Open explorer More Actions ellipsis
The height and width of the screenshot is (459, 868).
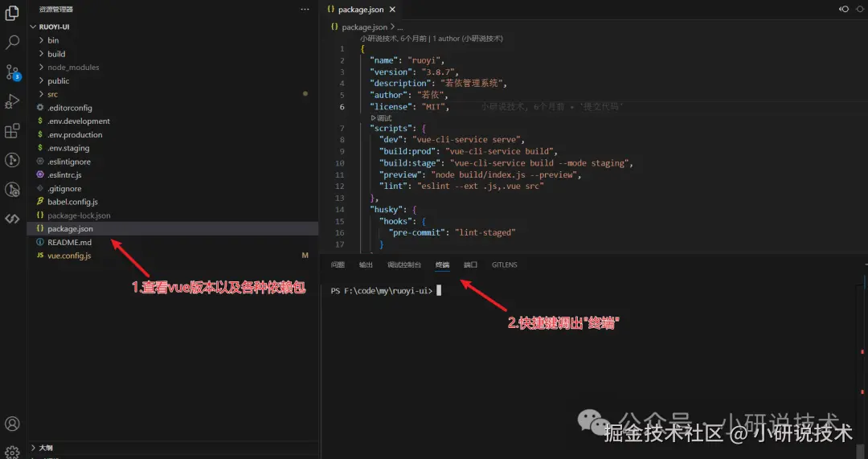[x=305, y=10]
